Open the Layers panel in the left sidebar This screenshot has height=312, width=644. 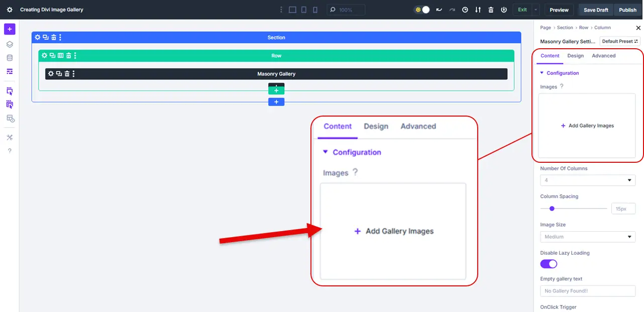coord(10,44)
